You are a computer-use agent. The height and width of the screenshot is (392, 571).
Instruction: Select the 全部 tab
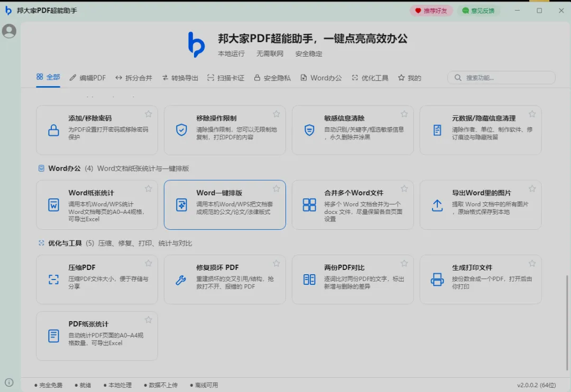click(x=48, y=77)
